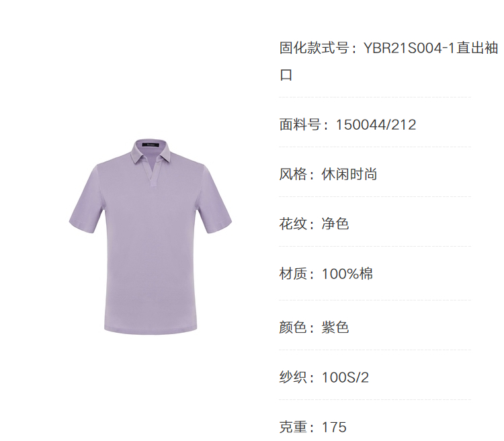The width and height of the screenshot is (504, 441).
Task: Click the 固化款式号 field label
Action: (x=314, y=48)
